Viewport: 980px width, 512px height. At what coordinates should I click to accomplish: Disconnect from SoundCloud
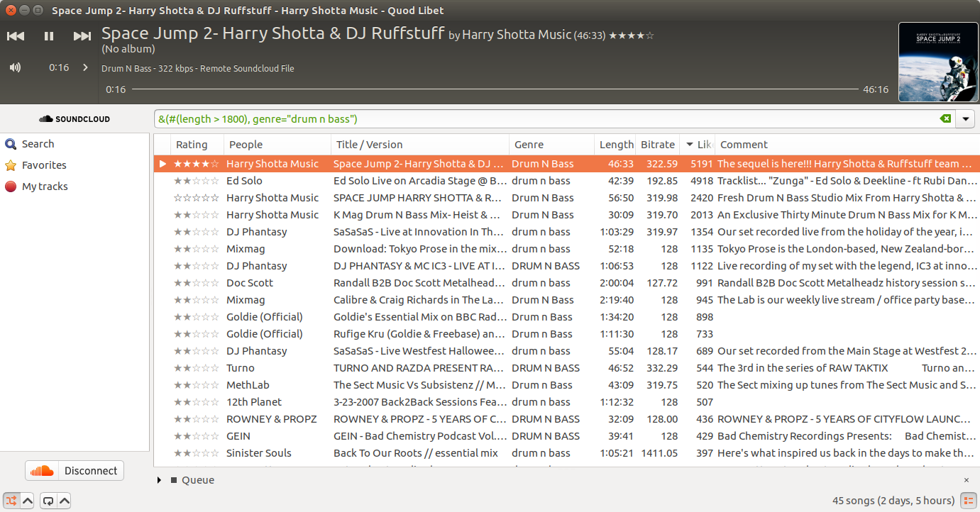[x=75, y=471]
